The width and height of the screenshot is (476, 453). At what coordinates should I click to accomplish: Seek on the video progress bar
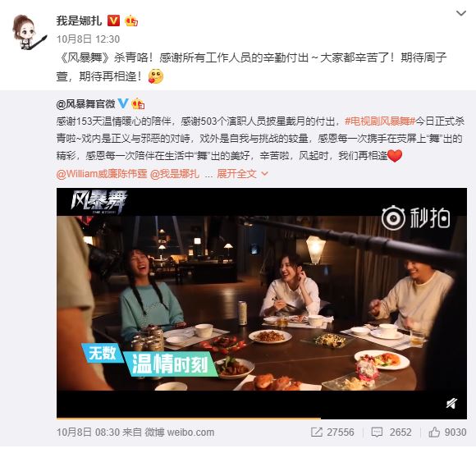click(x=262, y=419)
